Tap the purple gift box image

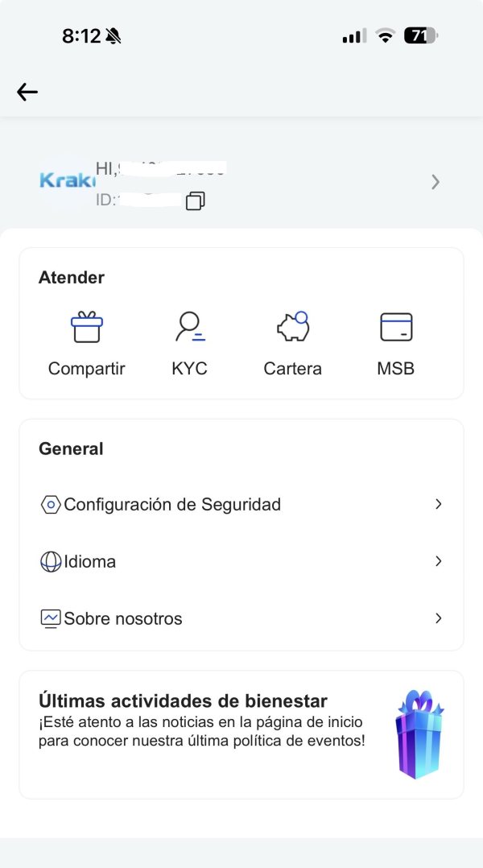(x=419, y=734)
